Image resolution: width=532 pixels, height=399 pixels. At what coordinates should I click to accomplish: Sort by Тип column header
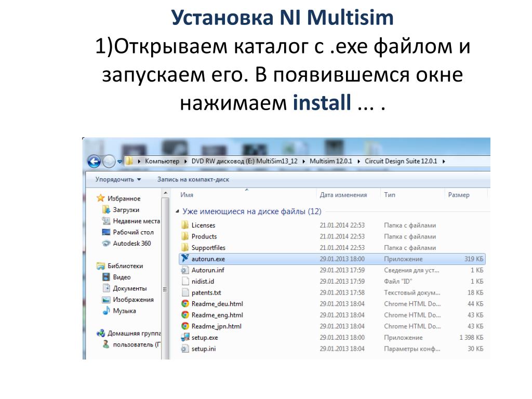coord(390,195)
